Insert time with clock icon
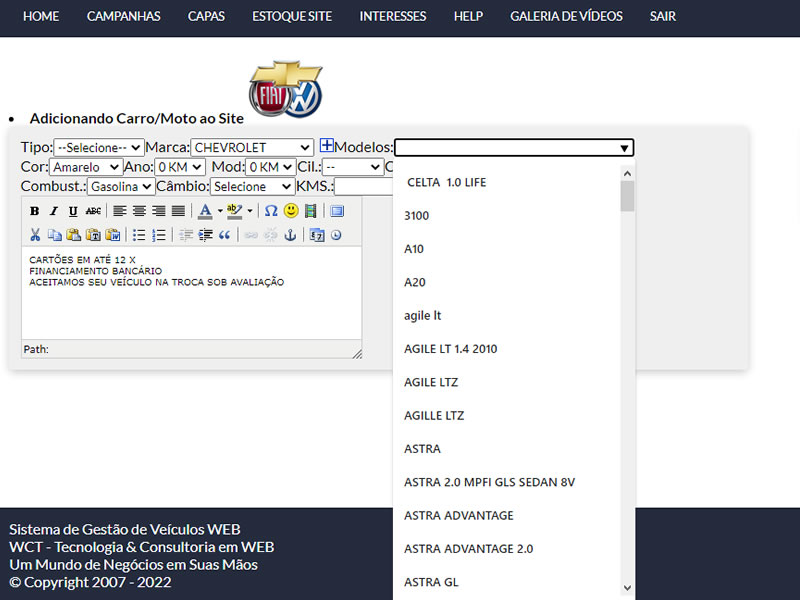800x600 pixels. pyautogui.click(x=336, y=235)
